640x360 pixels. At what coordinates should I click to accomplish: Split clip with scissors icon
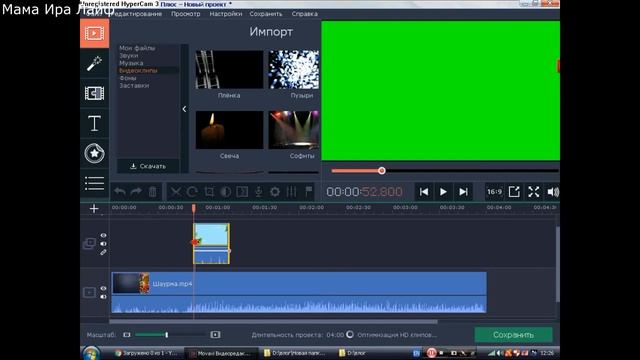tap(176, 191)
